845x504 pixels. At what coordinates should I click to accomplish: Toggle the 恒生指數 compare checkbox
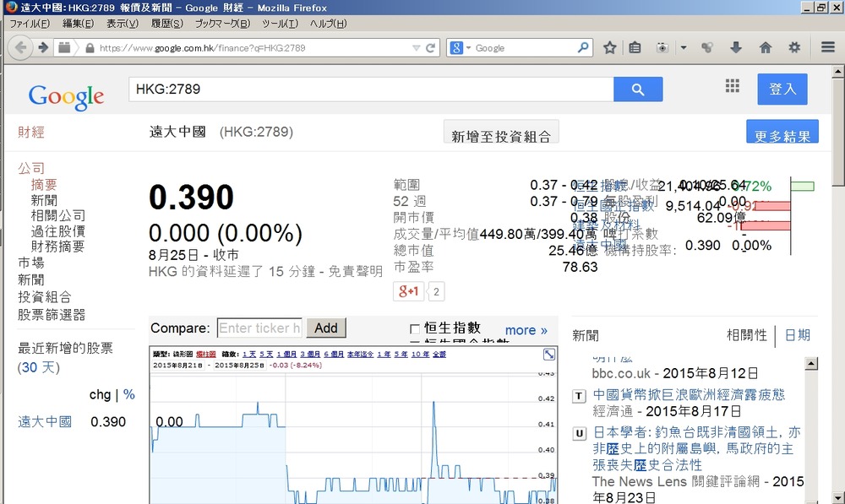tap(415, 328)
